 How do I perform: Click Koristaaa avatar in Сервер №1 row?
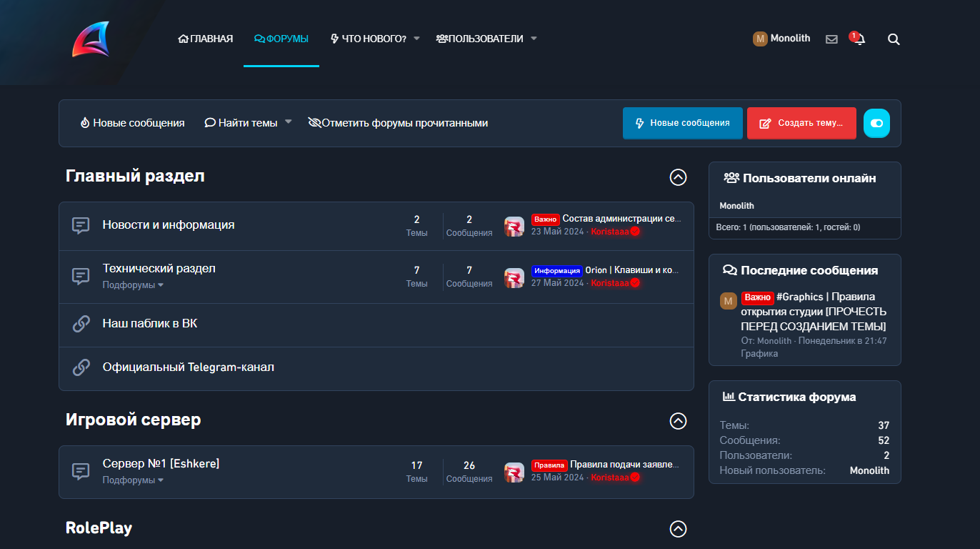tap(514, 473)
